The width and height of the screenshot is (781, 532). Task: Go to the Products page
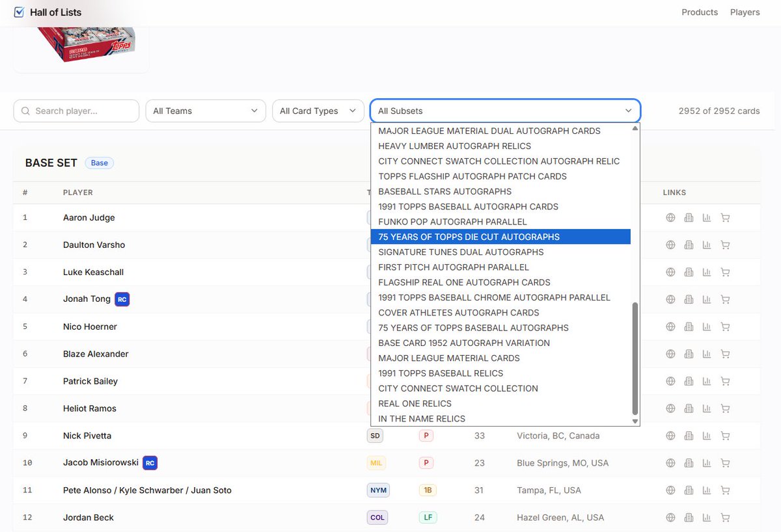pyautogui.click(x=700, y=12)
